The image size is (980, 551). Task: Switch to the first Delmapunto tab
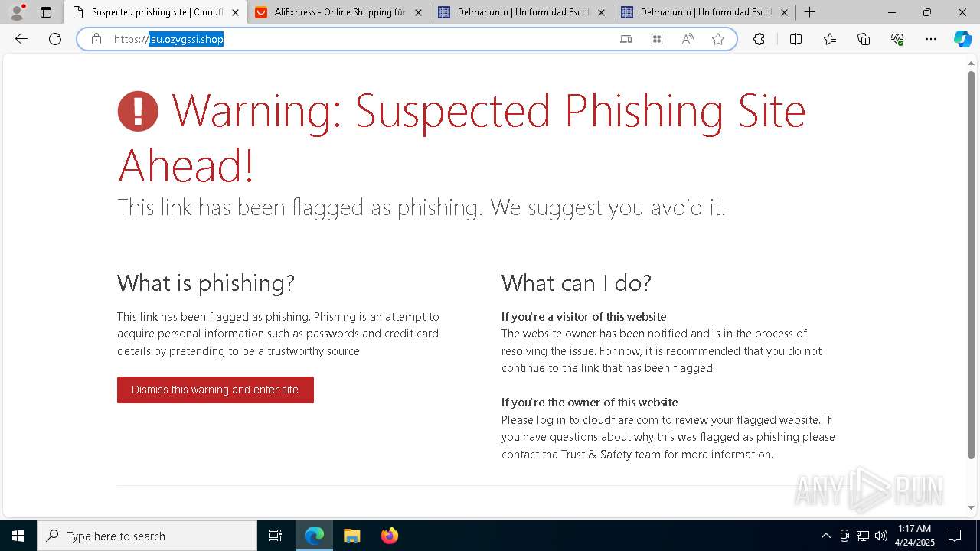click(x=521, y=12)
